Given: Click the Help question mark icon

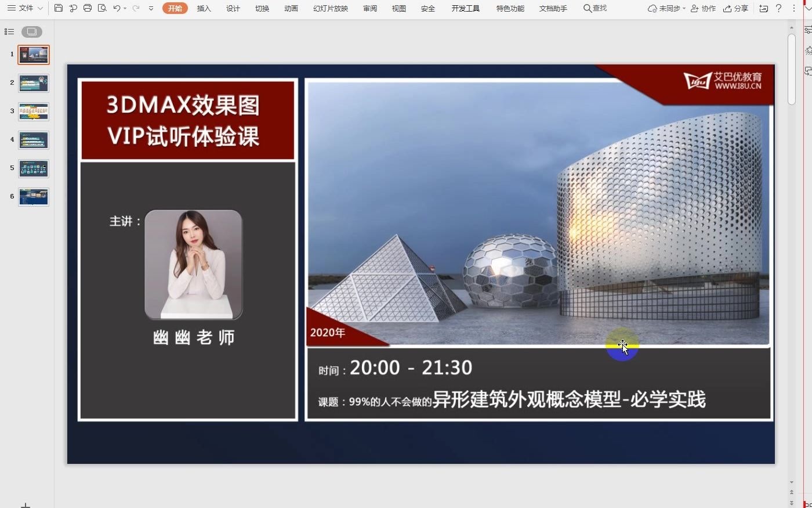Looking at the screenshot, I should pyautogui.click(x=779, y=8).
